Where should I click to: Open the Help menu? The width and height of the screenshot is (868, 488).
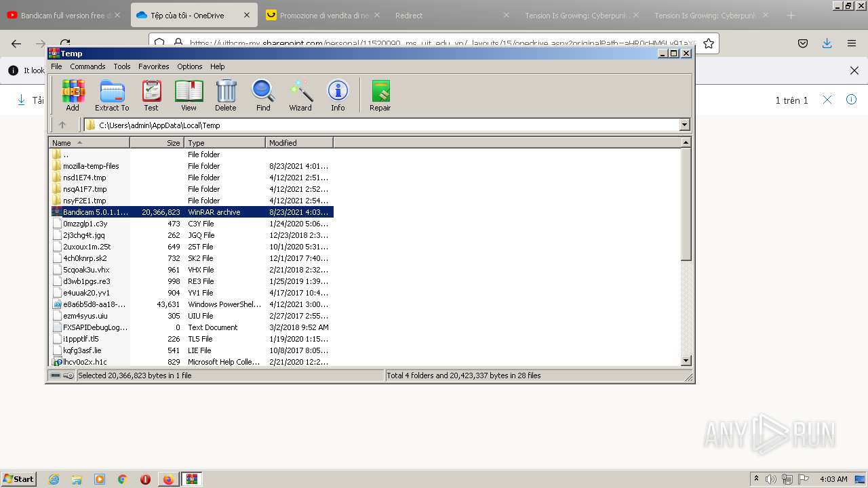coord(218,66)
